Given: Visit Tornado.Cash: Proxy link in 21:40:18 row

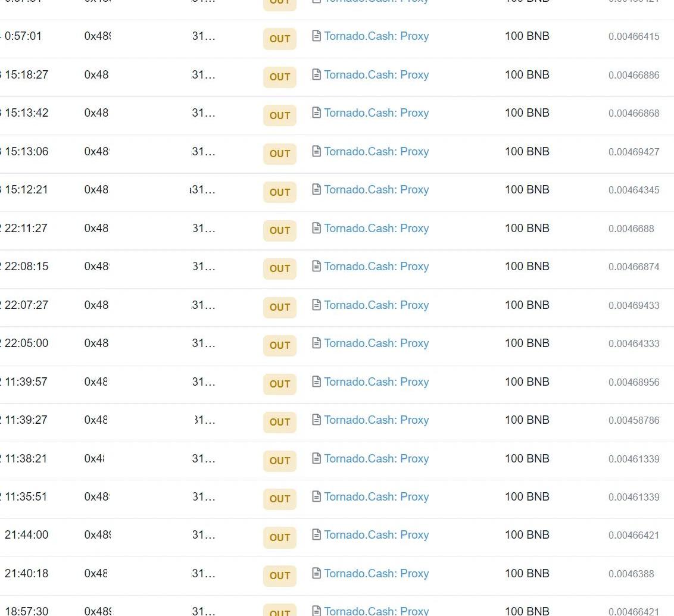Looking at the screenshot, I should click(376, 574).
